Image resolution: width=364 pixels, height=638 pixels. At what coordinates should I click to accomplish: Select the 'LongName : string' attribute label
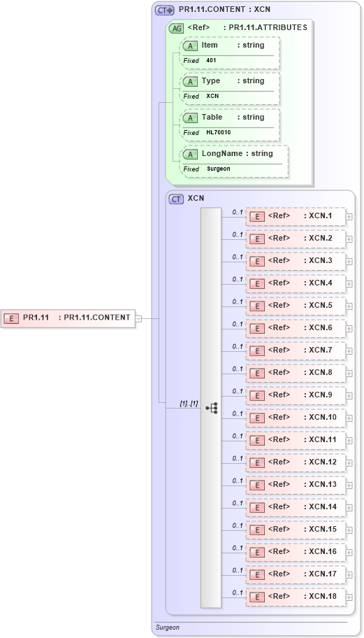(238, 153)
